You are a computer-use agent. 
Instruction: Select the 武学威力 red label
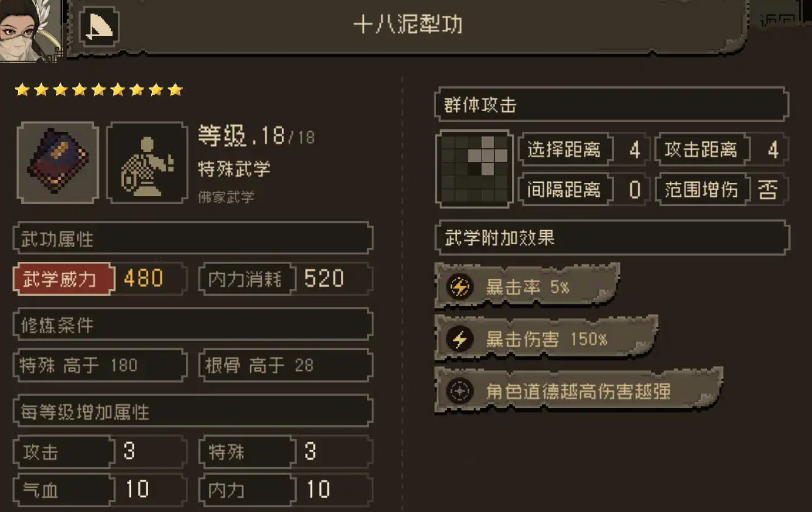(x=63, y=279)
